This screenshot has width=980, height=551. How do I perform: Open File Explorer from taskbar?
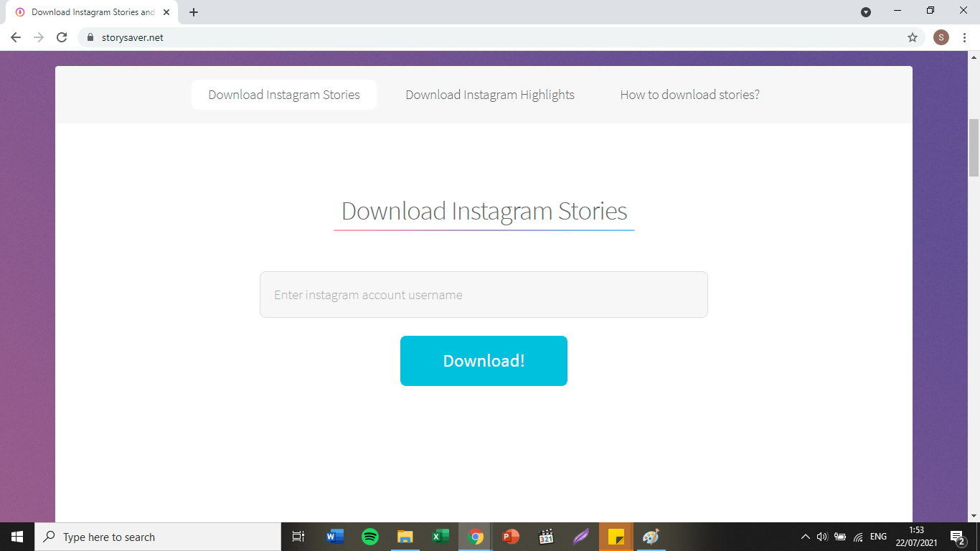coord(405,537)
